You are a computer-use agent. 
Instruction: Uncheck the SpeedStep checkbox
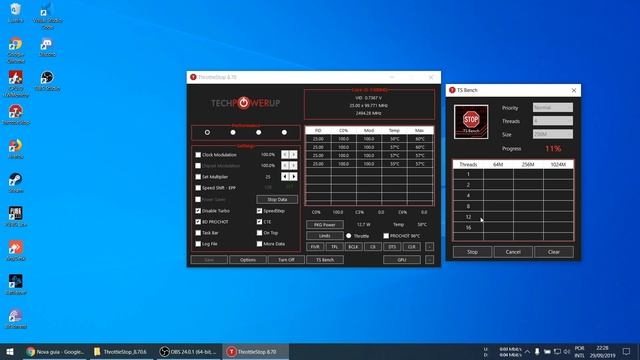coord(259,211)
